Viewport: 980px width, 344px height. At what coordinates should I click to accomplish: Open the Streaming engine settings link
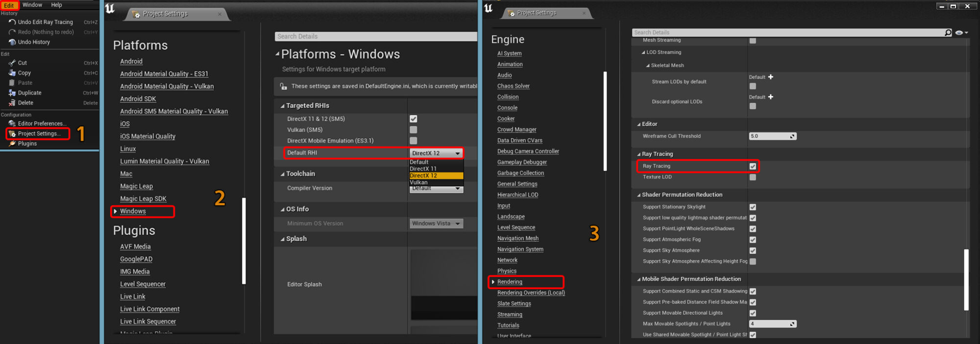click(510, 315)
